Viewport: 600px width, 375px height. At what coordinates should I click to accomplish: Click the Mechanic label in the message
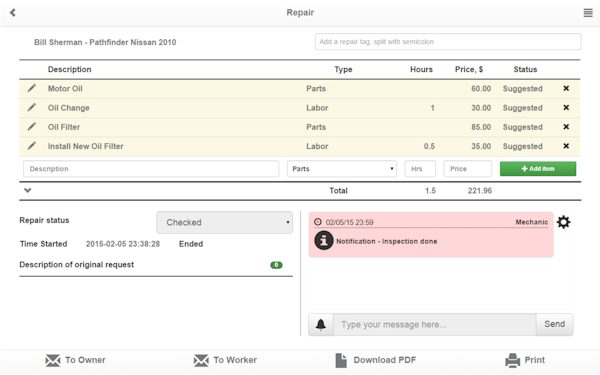532,222
